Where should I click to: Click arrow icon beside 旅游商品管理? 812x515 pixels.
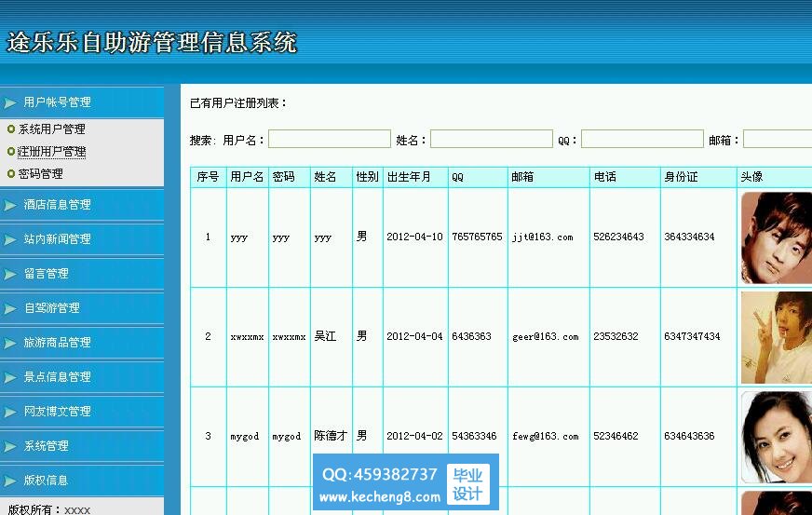point(10,343)
